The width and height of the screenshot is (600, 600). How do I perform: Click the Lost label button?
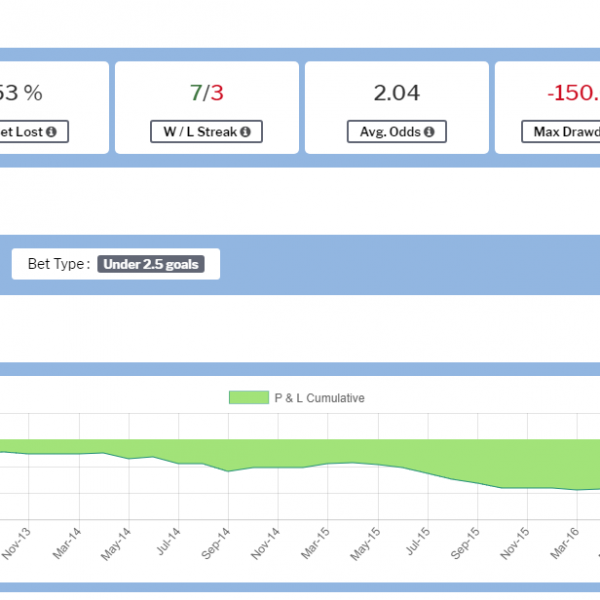coord(34,132)
